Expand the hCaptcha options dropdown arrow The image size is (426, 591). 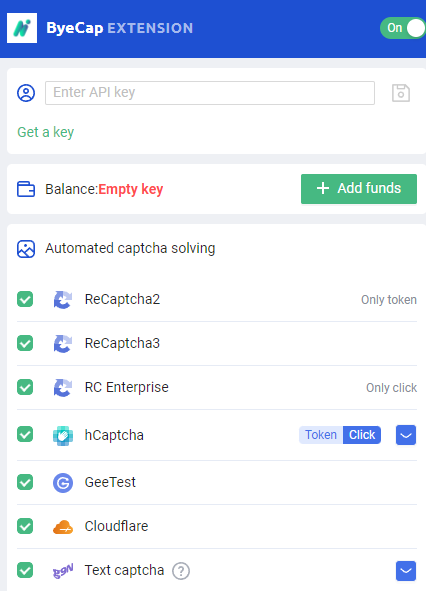(406, 435)
